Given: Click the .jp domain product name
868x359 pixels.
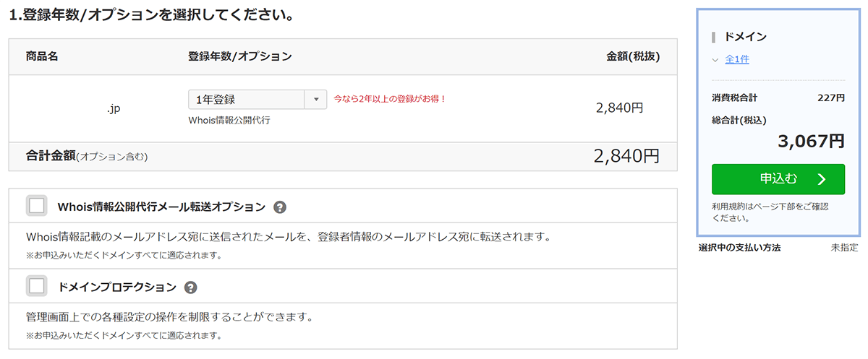Looking at the screenshot, I should click(x=113, y=108).
